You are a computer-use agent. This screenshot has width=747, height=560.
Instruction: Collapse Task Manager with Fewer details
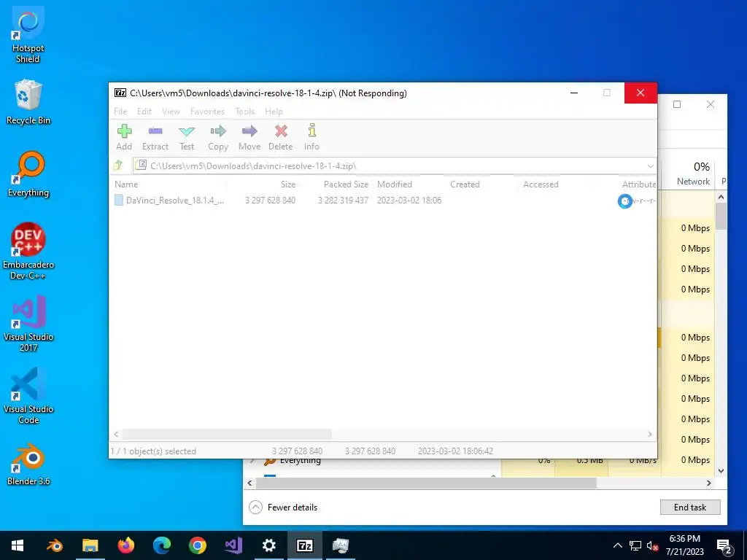pos(283,507)
